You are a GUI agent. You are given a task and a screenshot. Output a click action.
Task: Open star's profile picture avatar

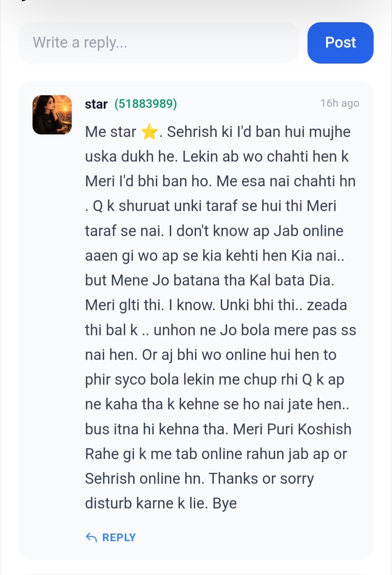coord(52,115)
